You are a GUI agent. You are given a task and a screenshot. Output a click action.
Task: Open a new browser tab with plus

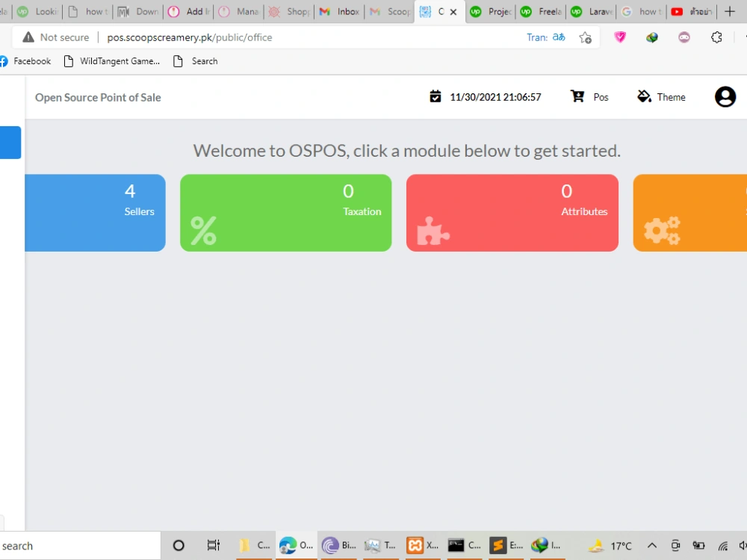[729, 11]
